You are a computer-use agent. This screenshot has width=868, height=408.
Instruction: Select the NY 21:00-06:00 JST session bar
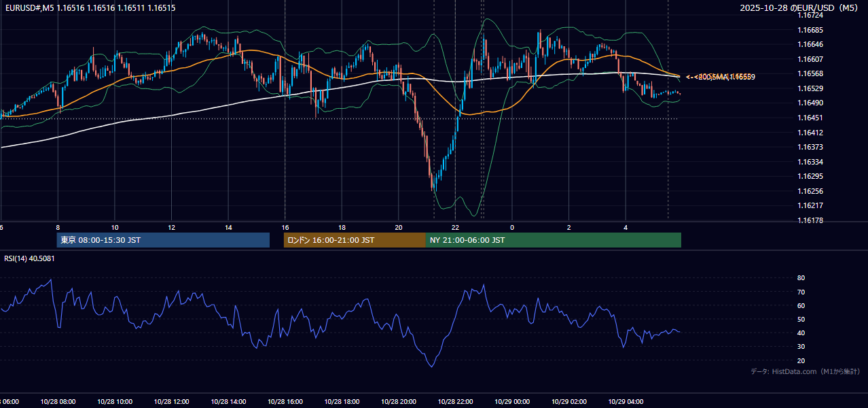tap(554, 240)
